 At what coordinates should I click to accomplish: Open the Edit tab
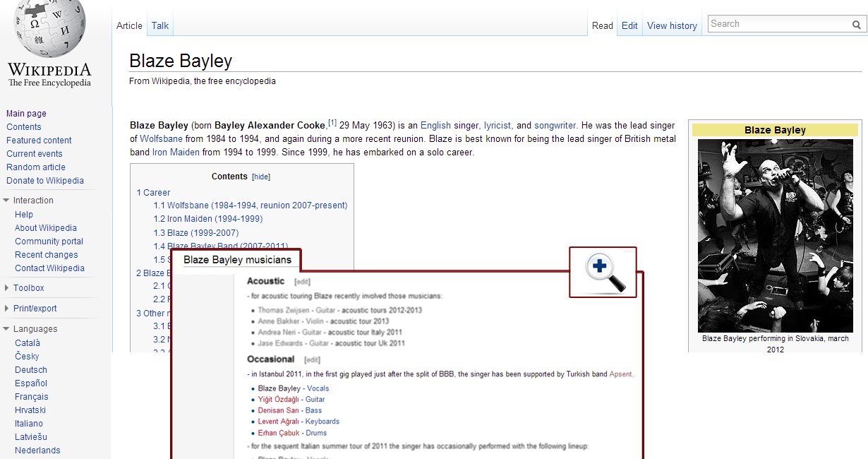tap(629, 25)
